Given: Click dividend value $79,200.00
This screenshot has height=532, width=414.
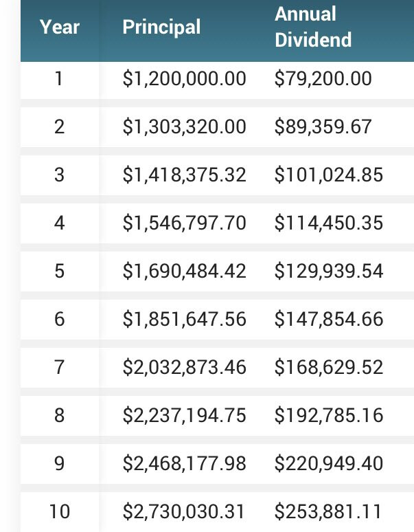Looking at the screenshot, I should pyautogui.click(x=323, y=79).
